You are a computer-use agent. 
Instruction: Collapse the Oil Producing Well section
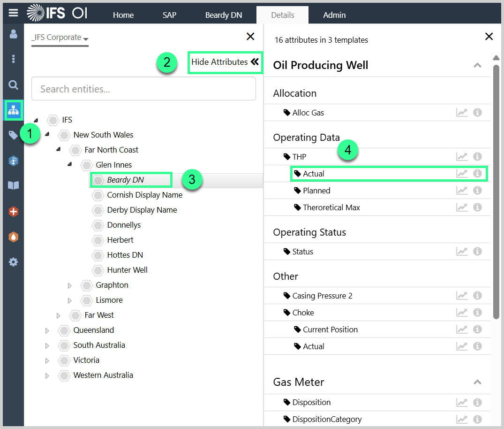coord(477,65)
